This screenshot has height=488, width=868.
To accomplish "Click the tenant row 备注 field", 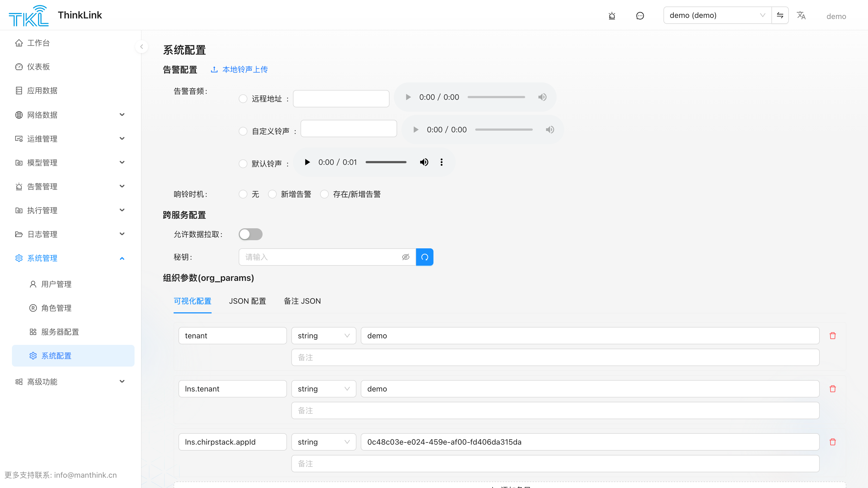I will [555, 357].
